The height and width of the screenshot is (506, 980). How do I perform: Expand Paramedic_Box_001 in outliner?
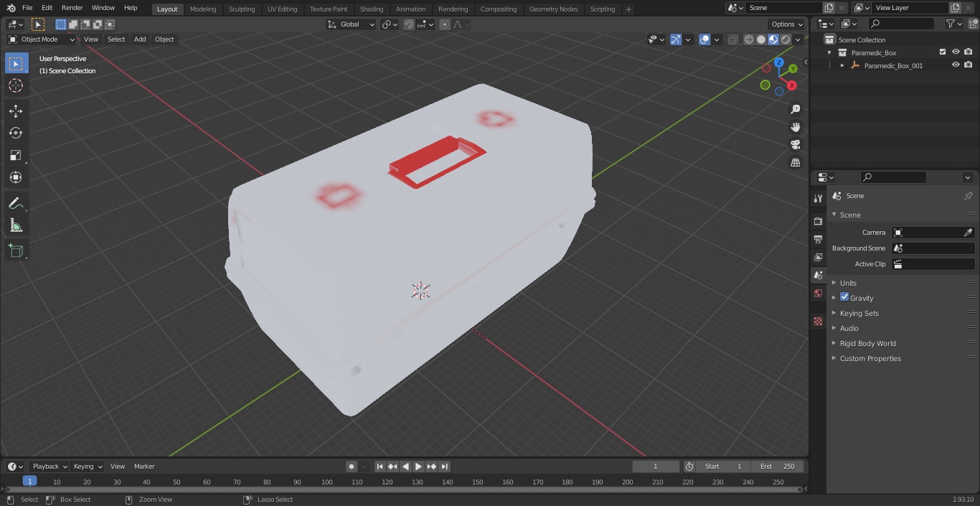click(x=842, y=65)
